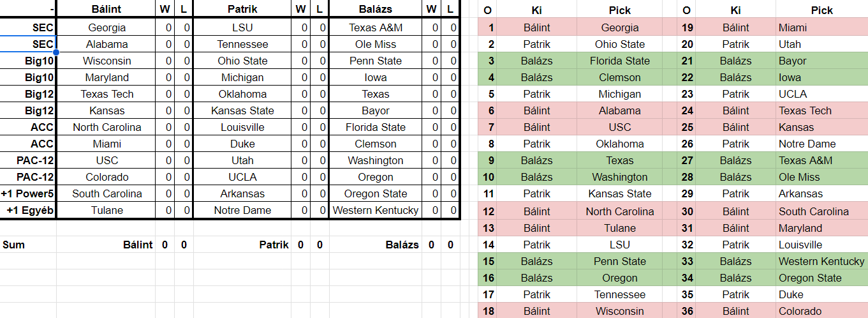Click Ohio State in pick row 2
The width and height of the screenshot is (868, 318).
coord(619,44)
